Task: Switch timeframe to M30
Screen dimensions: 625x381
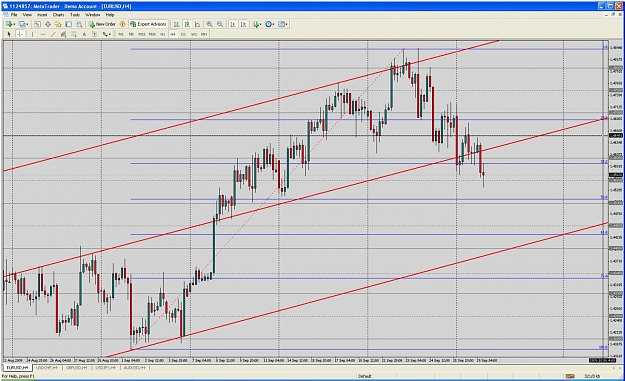Action: (152, 34)
